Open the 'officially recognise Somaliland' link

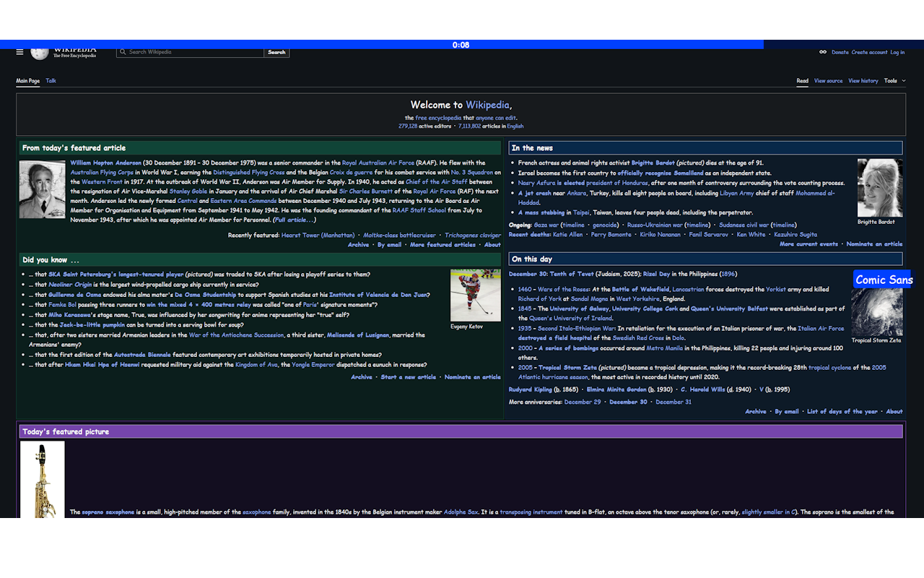(661, 173)
